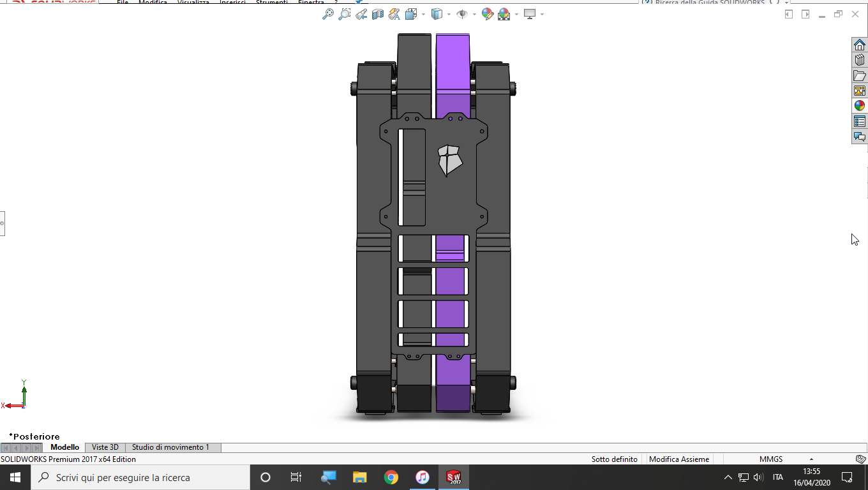Open the Dynamic Annotation Views icon
Image resolution: width=868 pixels, height=490 pixels.
click(x=394, y=14)
